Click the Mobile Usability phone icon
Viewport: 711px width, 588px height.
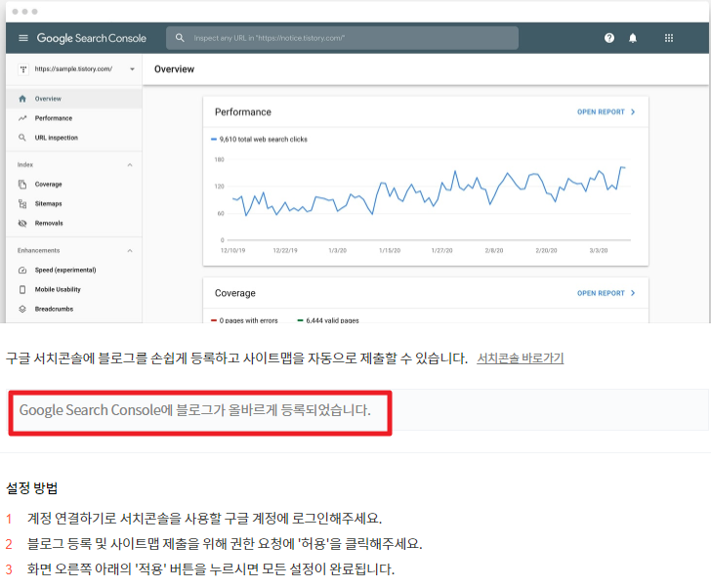pyautogui.click(x=22, y=289)
